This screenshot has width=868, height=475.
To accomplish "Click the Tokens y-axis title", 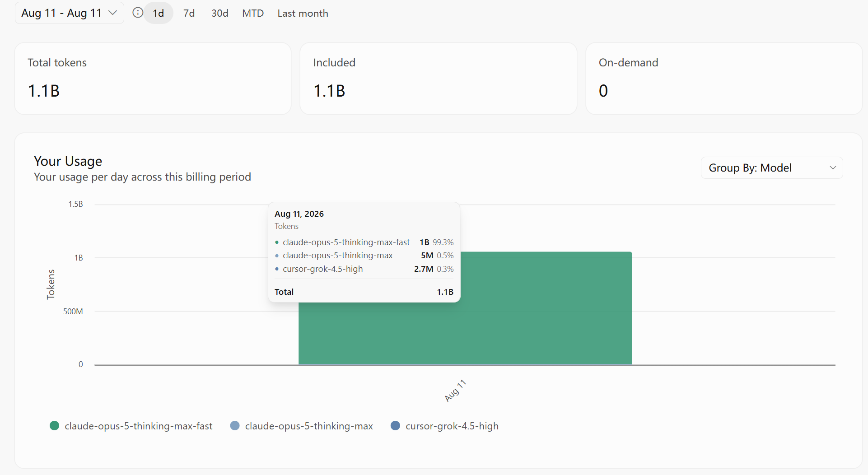I will 51,284.
